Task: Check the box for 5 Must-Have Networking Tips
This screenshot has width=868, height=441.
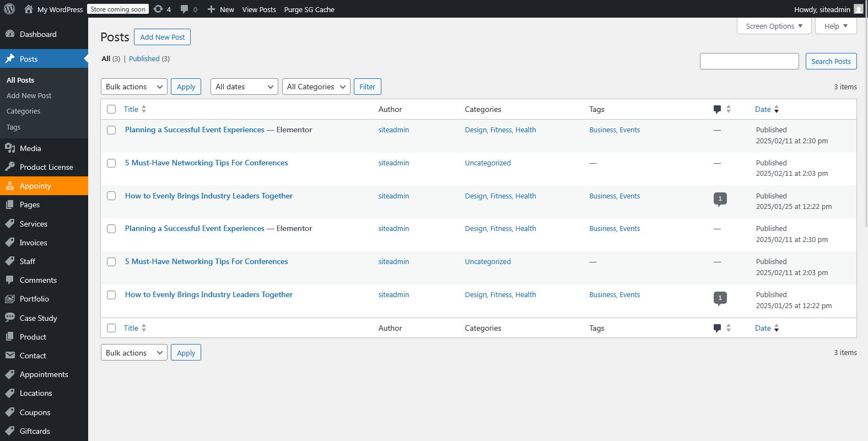Action: [111, 163]
